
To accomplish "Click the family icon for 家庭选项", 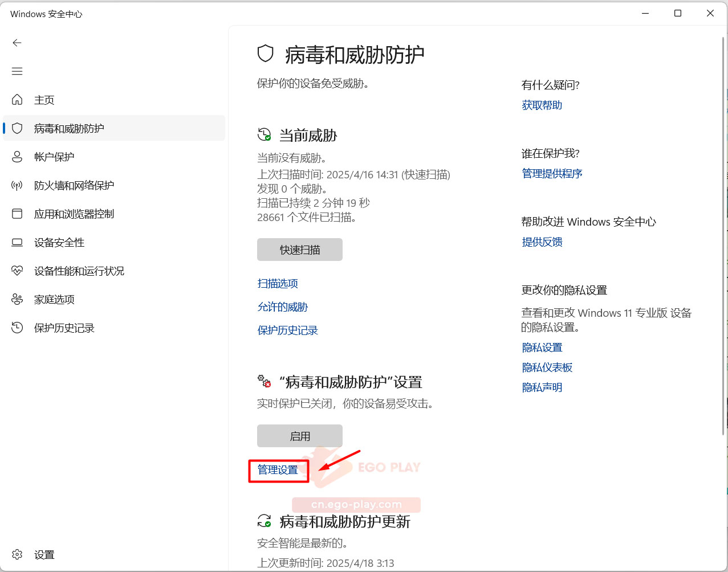I will point(17,299).
